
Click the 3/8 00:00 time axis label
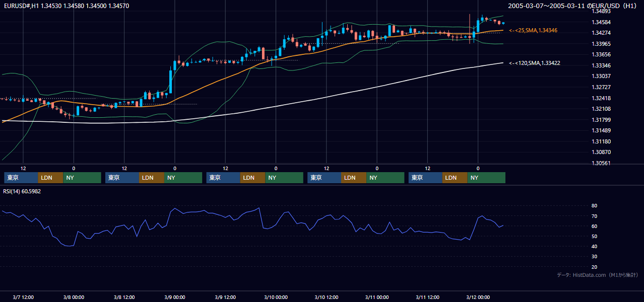click(74, 297)
